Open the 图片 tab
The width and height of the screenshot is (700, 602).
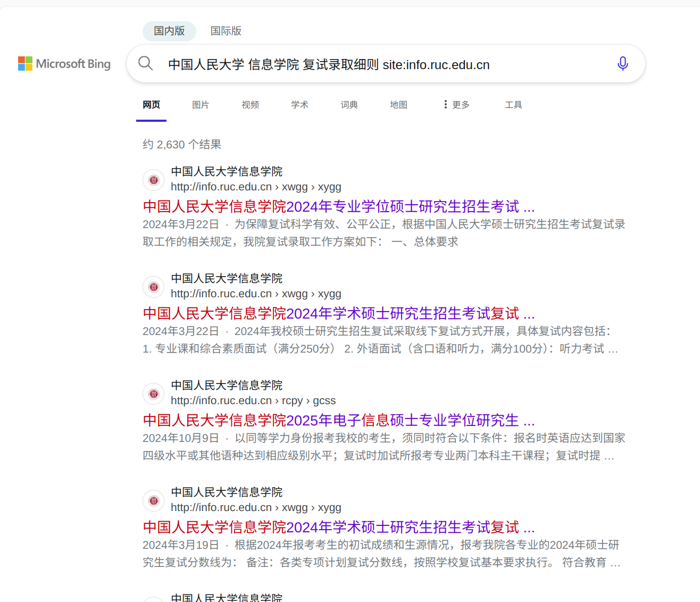click(x=201, y=105)
